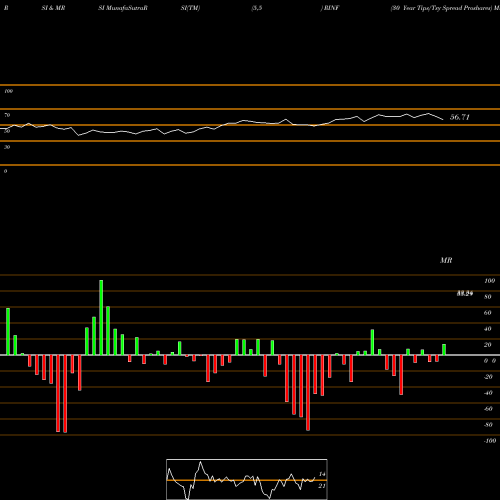Click the MR axis label 60

(488, 313)
